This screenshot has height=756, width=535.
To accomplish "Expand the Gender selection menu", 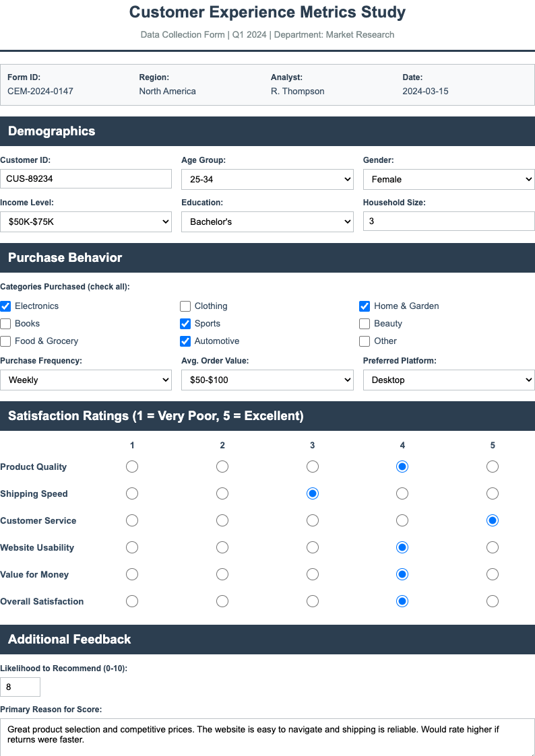I will coord(448,179).
